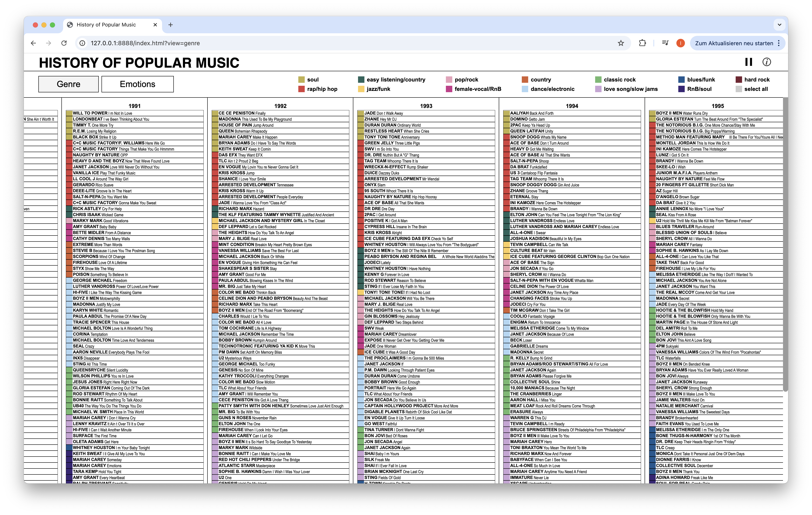Viewport: 812px width, 515px height.
Task: Filter by the rap/hip hop swatch
Action: (302, 89)
